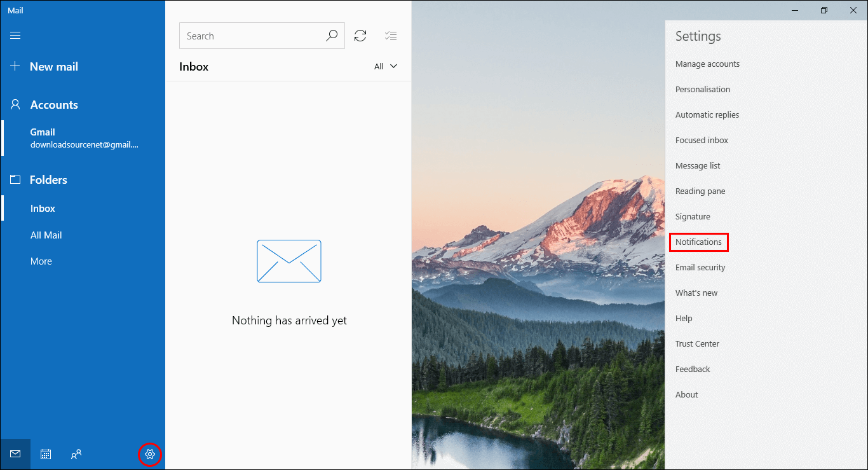Minimize the Mail window
Screen dimensions: 868x470
(x=795, y=10)
